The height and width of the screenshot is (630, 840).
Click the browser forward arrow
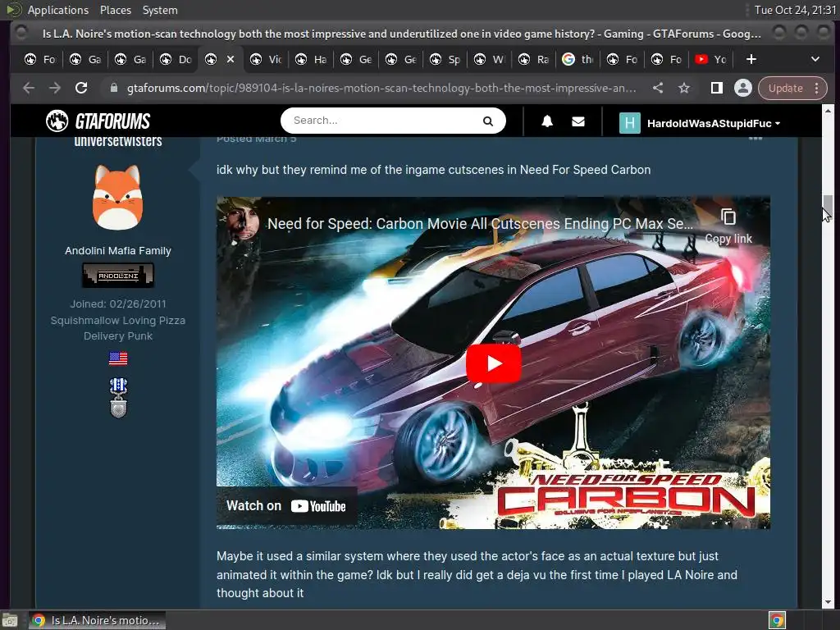coord(55,88)
